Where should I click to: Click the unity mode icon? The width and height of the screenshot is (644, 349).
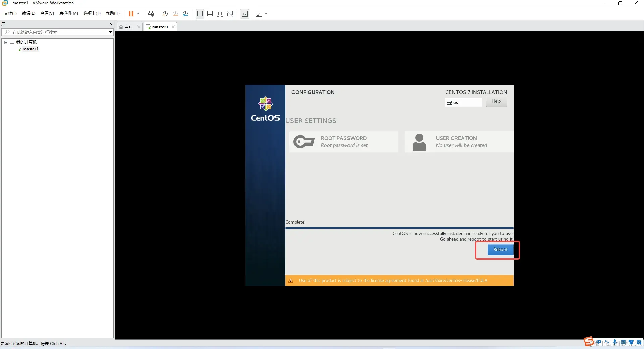pyautogui.click(x=230, y=14)
